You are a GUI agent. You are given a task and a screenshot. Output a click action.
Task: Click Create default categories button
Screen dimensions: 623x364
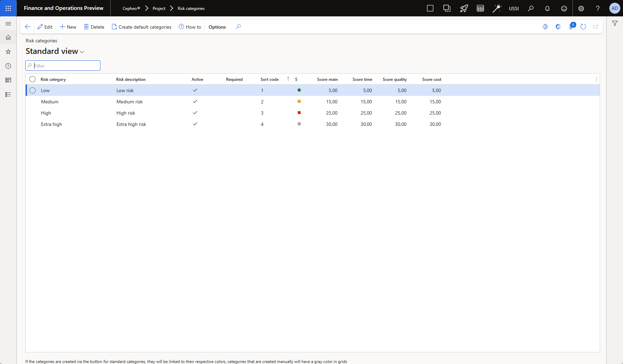(141, 27)
